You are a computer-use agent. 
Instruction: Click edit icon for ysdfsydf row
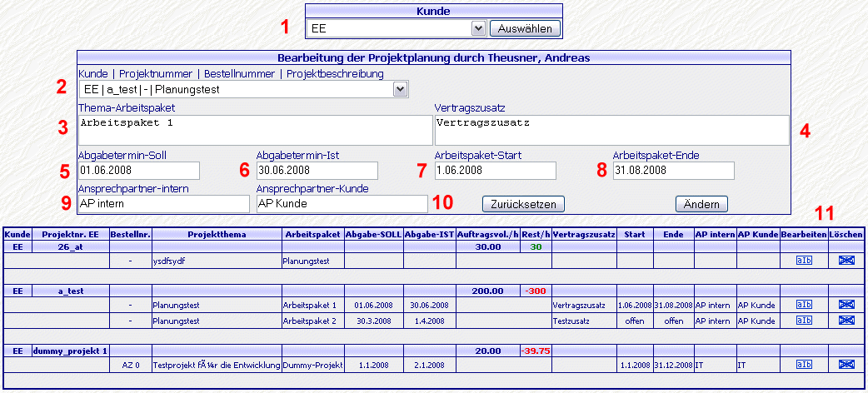point(804,260)
